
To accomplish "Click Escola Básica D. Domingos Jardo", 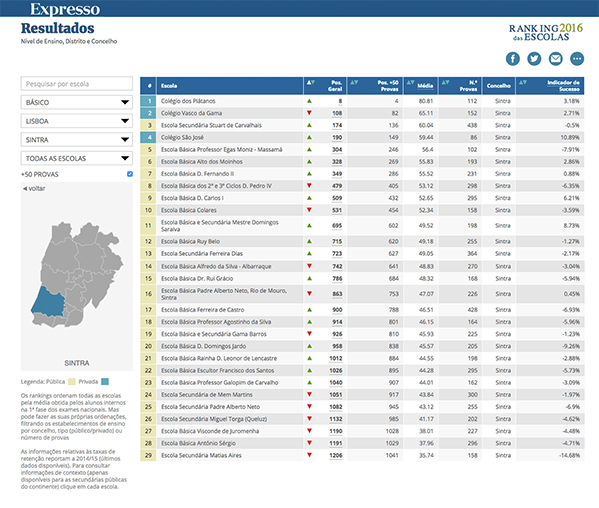I will 203,346.
